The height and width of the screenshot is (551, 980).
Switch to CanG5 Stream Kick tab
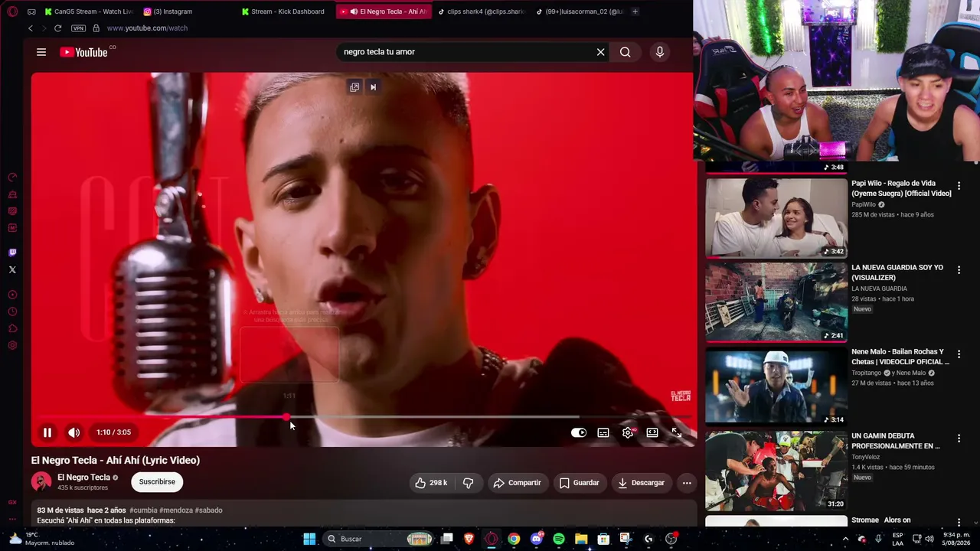(x=89, y=11)
